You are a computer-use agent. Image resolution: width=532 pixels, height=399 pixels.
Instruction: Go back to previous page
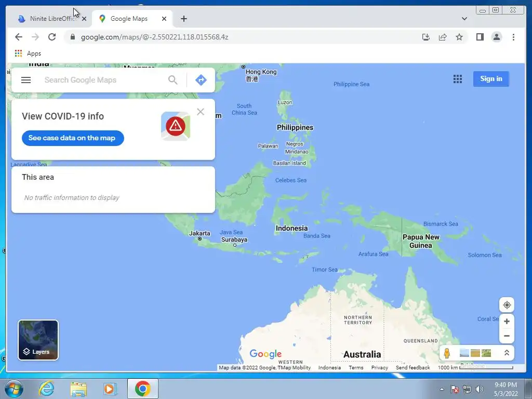[x=19, y=37]
